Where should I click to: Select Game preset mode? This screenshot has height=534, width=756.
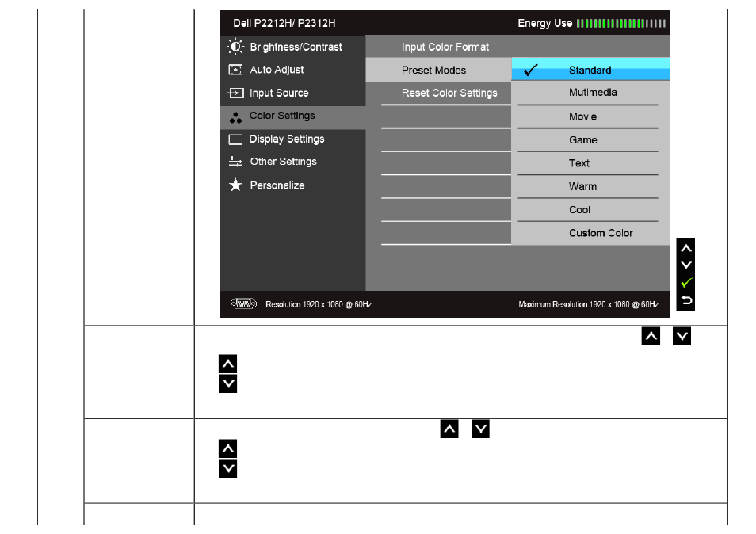pyautogui.click(x=590, y=140)
